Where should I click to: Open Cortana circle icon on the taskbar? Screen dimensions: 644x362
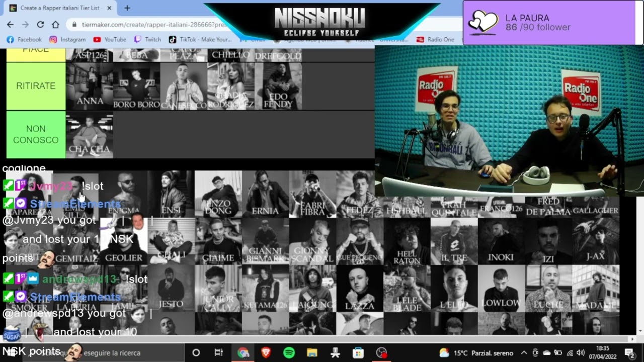(x=196, y=352)
